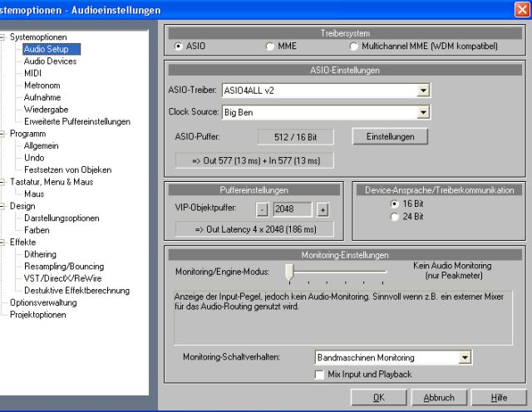Select 16 Bit device communication
Viewport: 532px width, 412px height.
394,204
